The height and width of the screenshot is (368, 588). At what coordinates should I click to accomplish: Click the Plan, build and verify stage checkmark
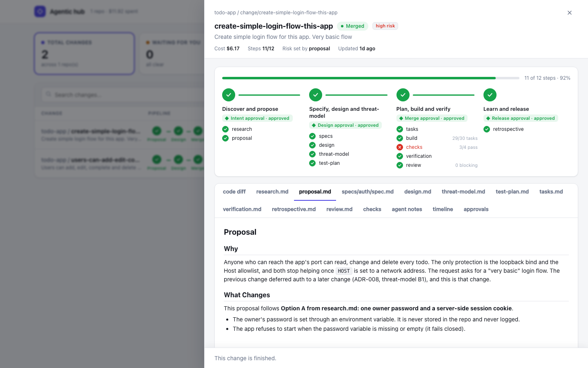(x=403, y=95)
